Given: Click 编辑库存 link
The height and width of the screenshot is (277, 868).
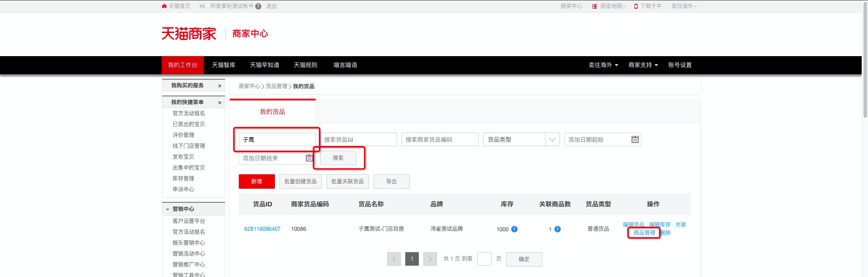Looking at the screenshot, I should pos(660,224).
